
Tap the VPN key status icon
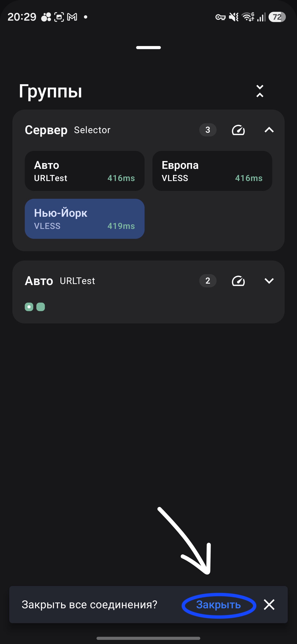coord(220,17)
